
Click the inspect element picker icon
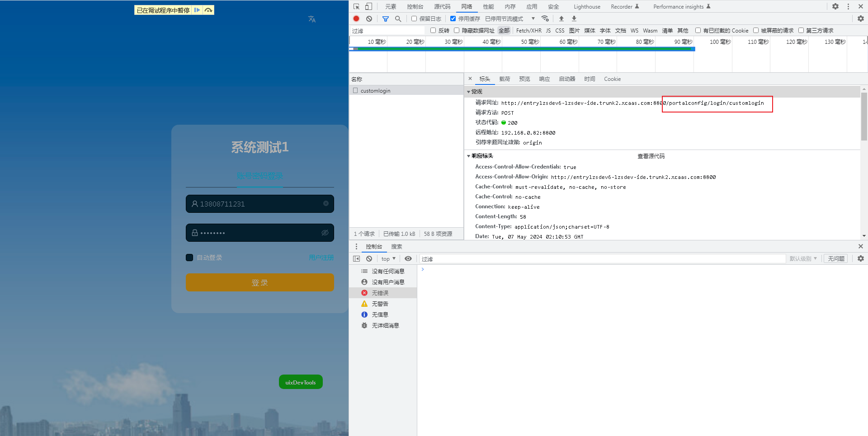(x=356, y=6)
